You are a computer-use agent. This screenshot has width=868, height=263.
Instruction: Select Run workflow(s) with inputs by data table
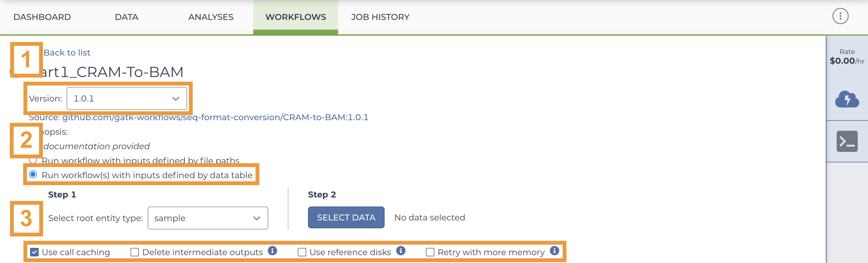(33, 175)
